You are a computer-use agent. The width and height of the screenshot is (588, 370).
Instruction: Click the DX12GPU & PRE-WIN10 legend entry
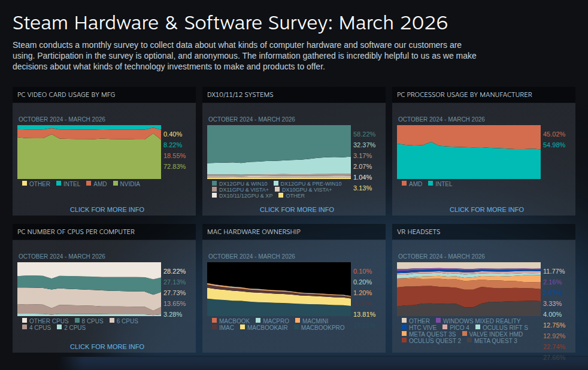[308, 184]
